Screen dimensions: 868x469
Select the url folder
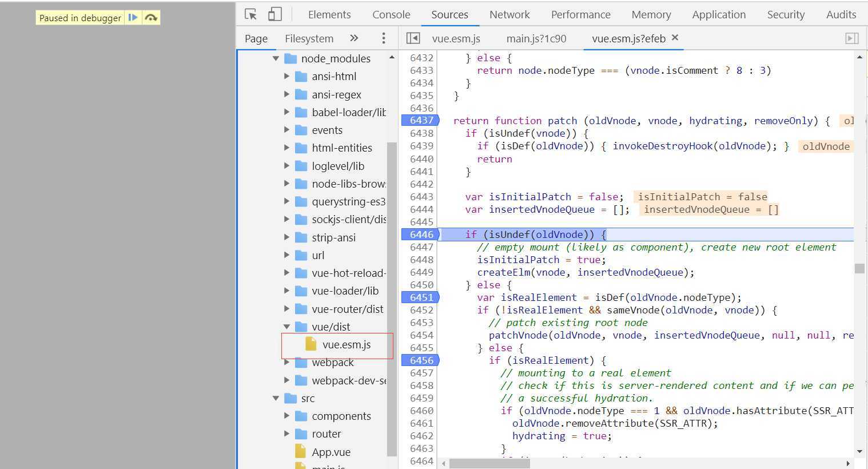318,255
